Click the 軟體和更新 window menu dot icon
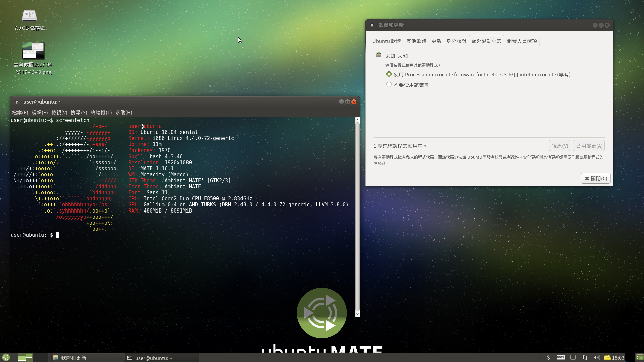This screenshot has width=644, height=362. click(x=372, y=25)
